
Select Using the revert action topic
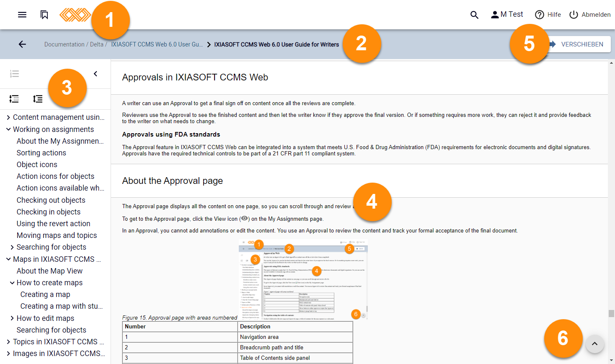click(x=54, y=224)
